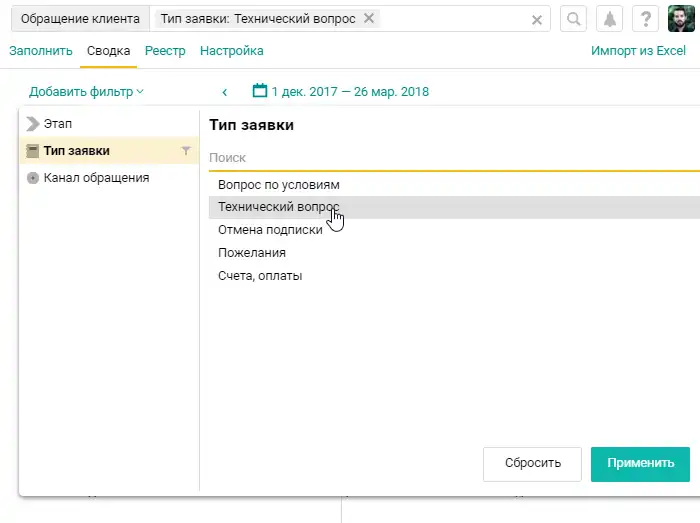Open calendar date picker icon
This screenshot has width=700, height=523.
point(260,91)
